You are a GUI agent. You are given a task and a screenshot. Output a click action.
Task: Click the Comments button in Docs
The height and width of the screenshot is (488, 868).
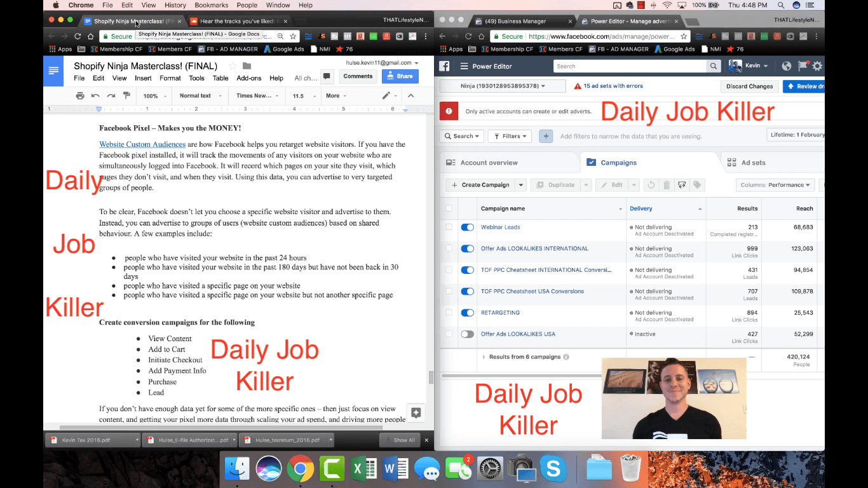pyautogui.click(x=358, y=76)
